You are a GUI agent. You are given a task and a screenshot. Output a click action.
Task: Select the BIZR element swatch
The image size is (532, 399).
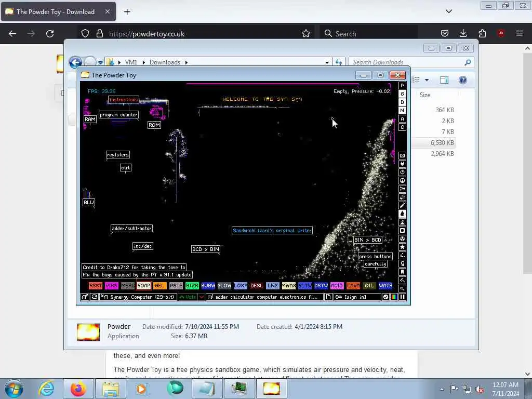click(192, 286)
